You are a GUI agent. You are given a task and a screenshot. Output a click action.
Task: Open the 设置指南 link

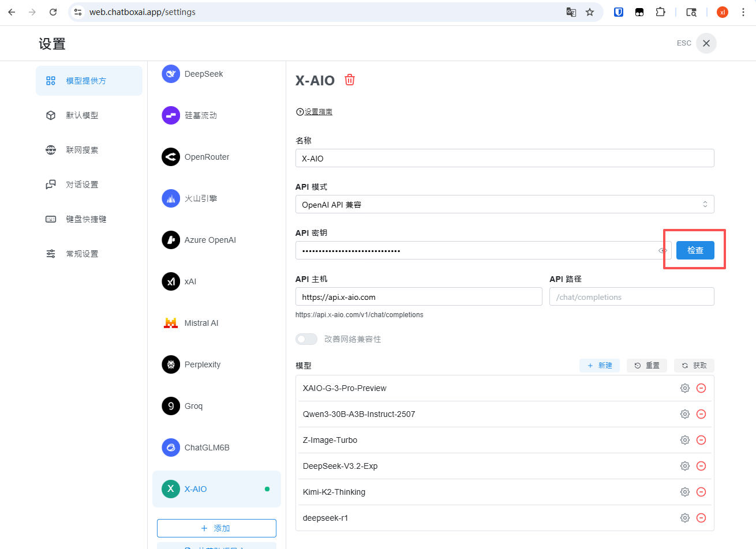click(x=314, y=112)
